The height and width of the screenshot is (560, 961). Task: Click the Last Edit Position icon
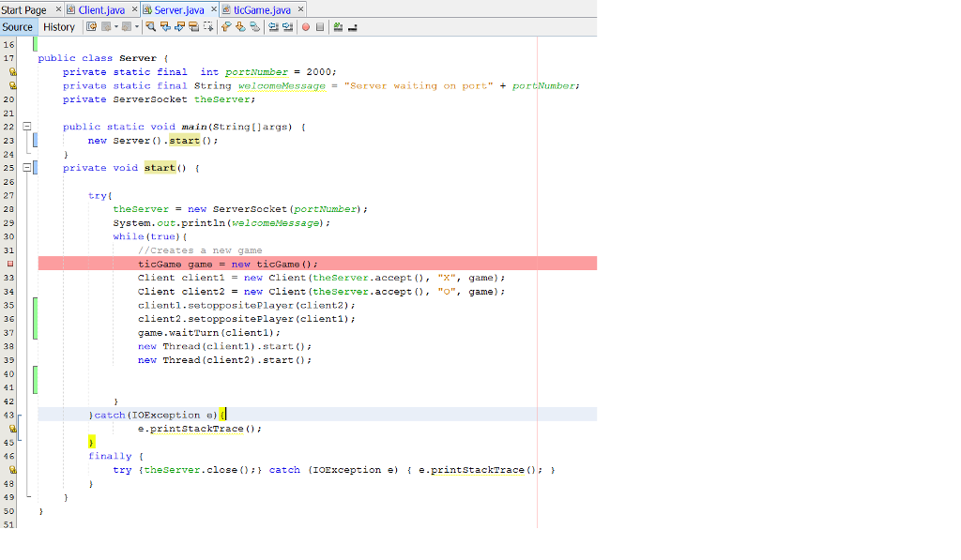pyautogui.click(x=90, y=26)
